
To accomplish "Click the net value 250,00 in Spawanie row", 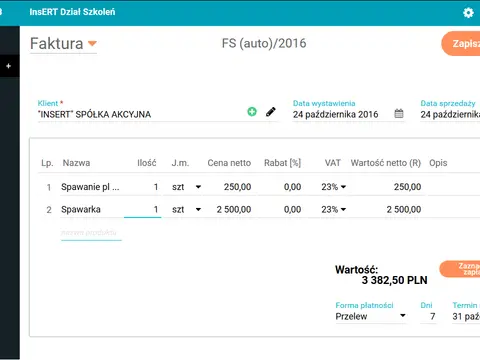I will (407, 187).
